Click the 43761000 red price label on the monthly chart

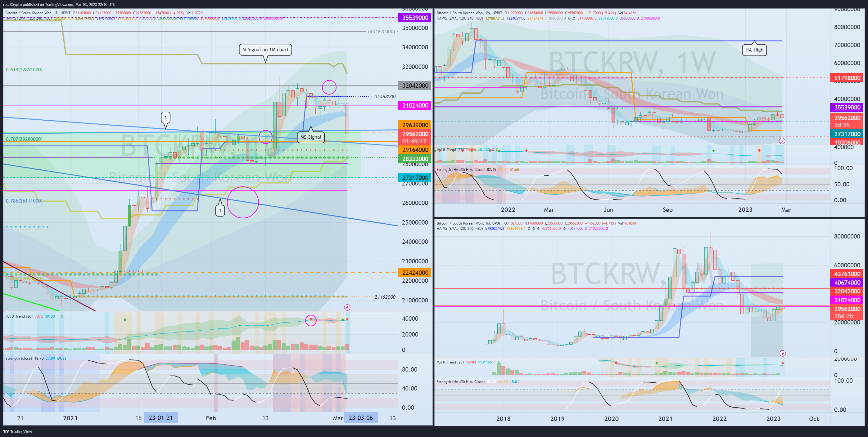pos(847,274)
